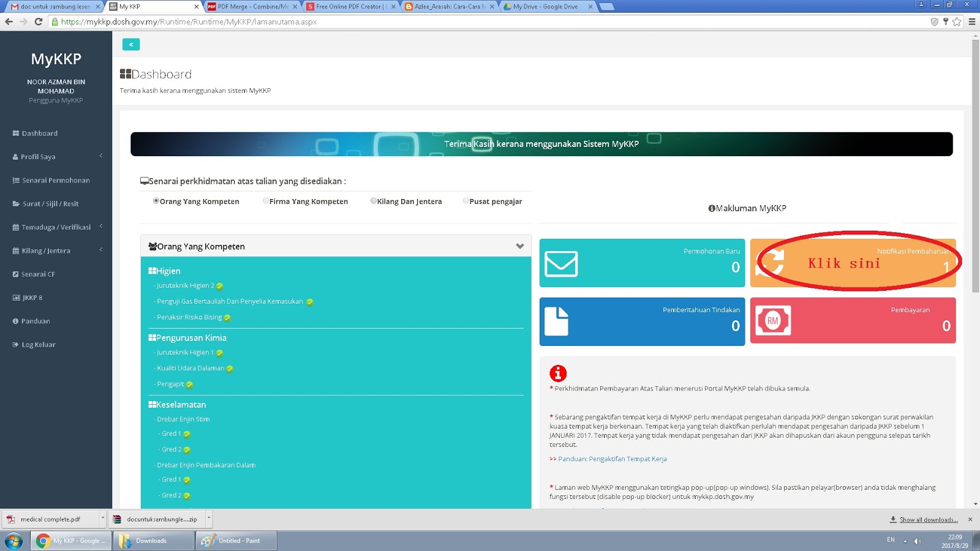
Task: Click the Kilang / Jentera calendar icon
Action: point(16,250)
